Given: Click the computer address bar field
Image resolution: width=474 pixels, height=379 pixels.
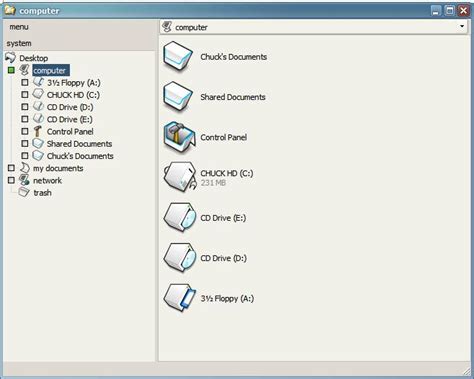Looking at the screenshot, I should point(314,27).
